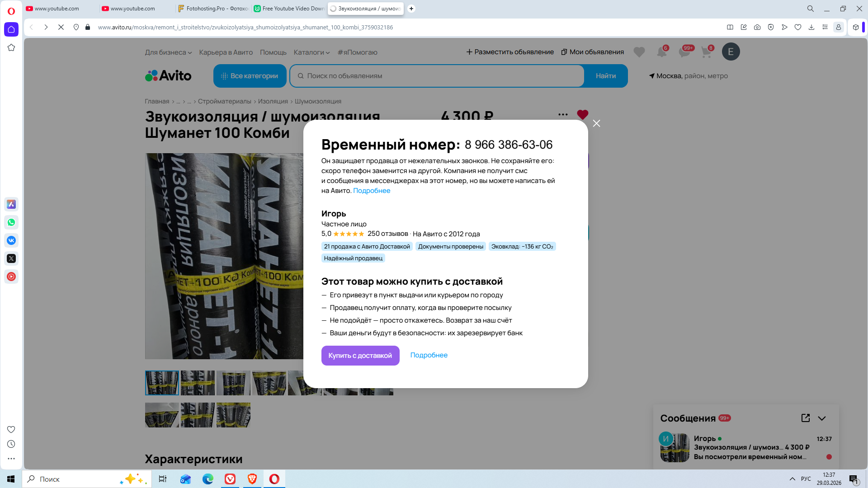
Task: Open Avito shopping cart icon
Action: coord(706,52)
